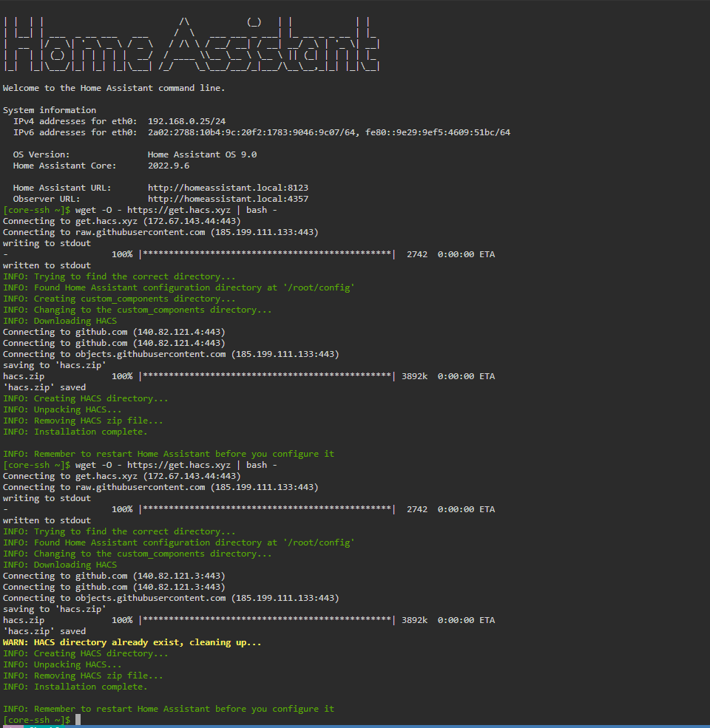Click the 'Home Assistant OS 9.0' version value
The height and width of the screenshot is (728, 710).
pos(202,154)
